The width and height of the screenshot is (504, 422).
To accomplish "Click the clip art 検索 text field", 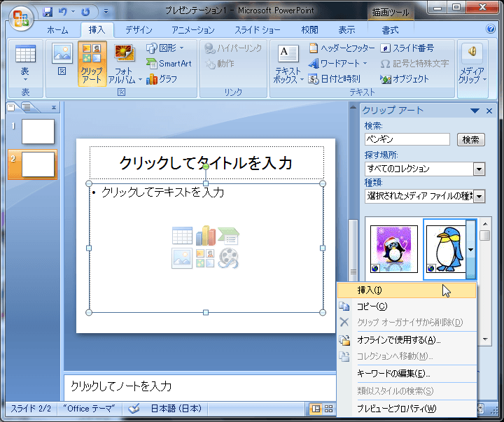I will pos(407,139).
